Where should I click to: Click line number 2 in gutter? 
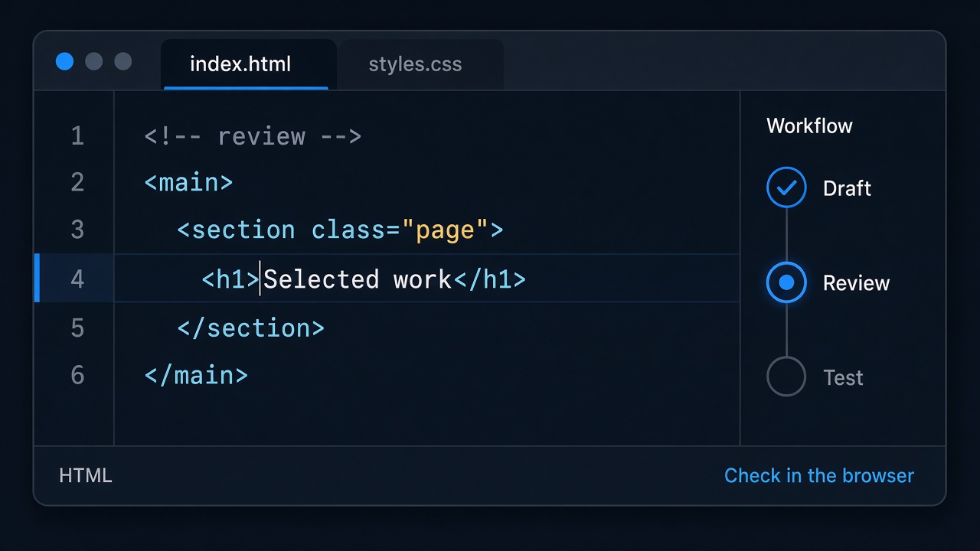pyautogui.click(x=77, y=183)
